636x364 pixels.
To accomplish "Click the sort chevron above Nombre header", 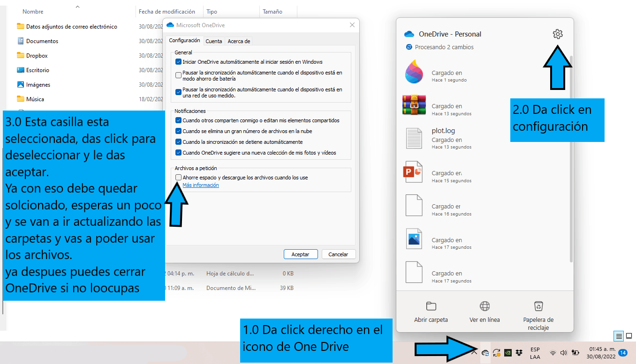I will pos(77,7).
